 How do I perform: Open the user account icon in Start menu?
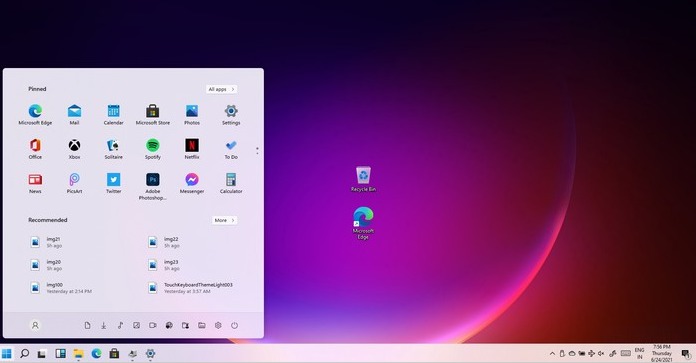35,325
